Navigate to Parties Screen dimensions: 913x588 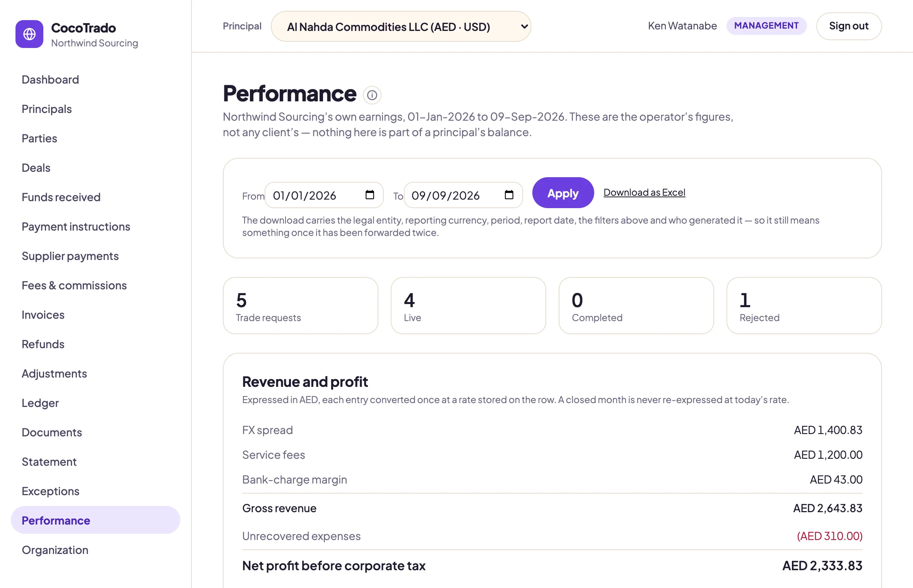(x=39, y=138)
